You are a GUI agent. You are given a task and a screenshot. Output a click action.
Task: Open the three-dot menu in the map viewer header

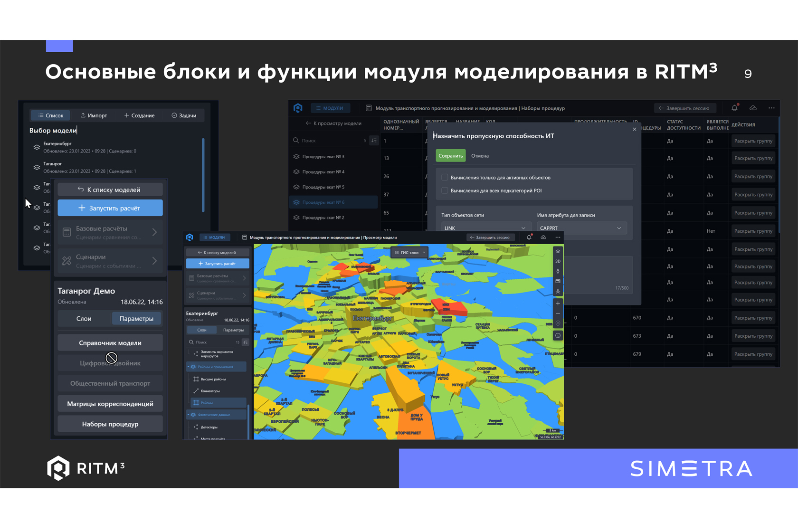(x=558, y=237)
